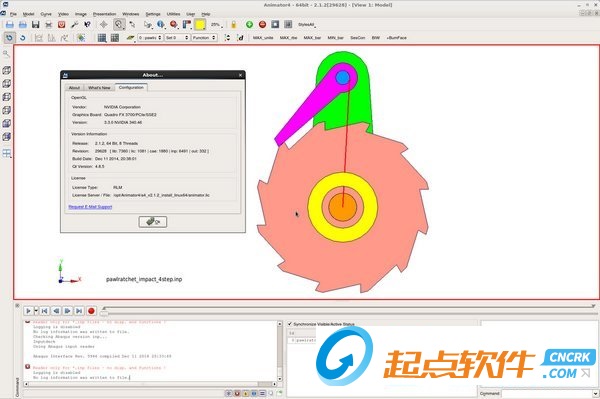Click the wrench tool icon

74,24
